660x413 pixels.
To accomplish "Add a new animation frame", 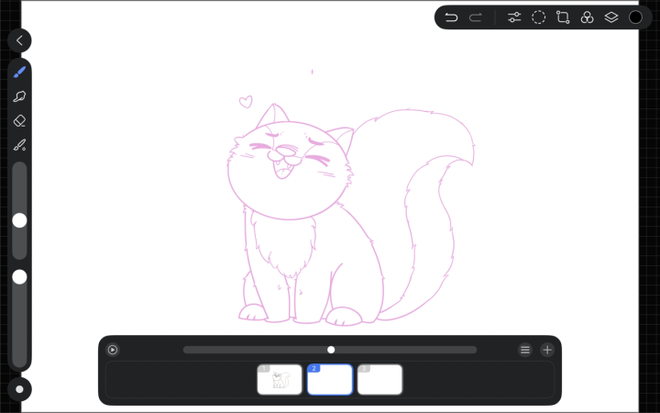I will [x=547, y=350].
